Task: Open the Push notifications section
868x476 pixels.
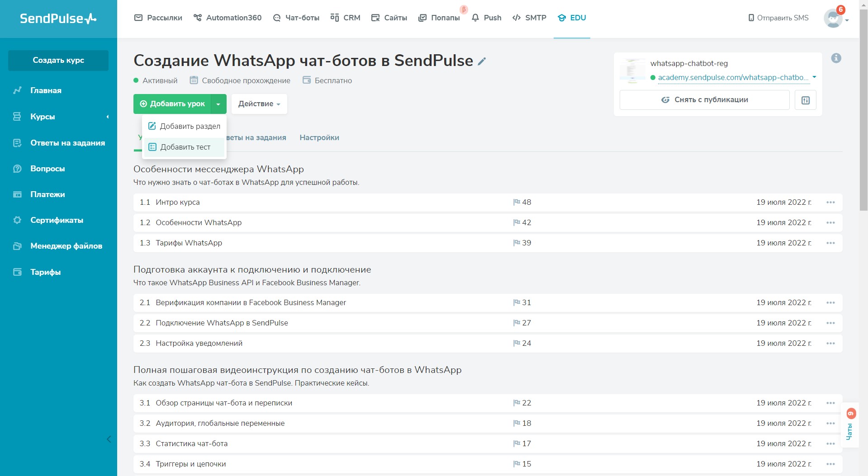Action: tap(486, 18)
